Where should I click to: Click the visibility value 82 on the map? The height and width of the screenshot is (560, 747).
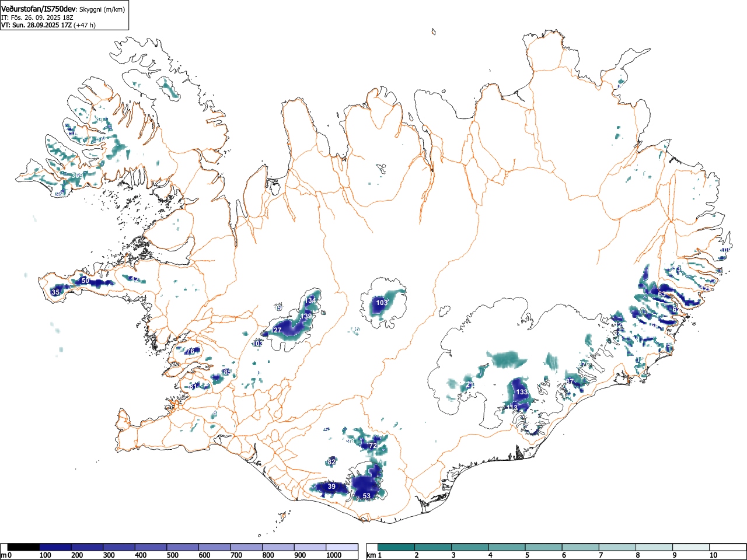331,461
